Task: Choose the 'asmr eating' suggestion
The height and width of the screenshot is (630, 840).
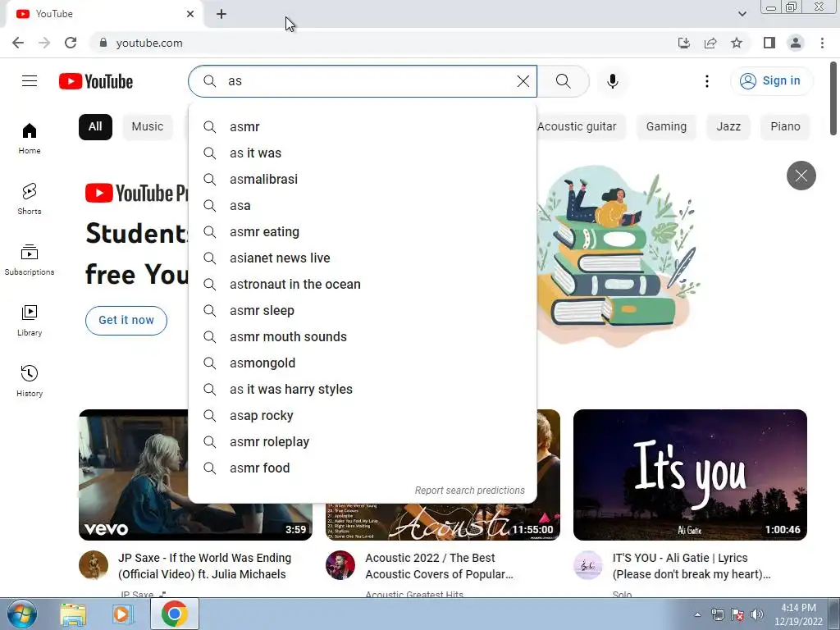Action: coord(363,232)
